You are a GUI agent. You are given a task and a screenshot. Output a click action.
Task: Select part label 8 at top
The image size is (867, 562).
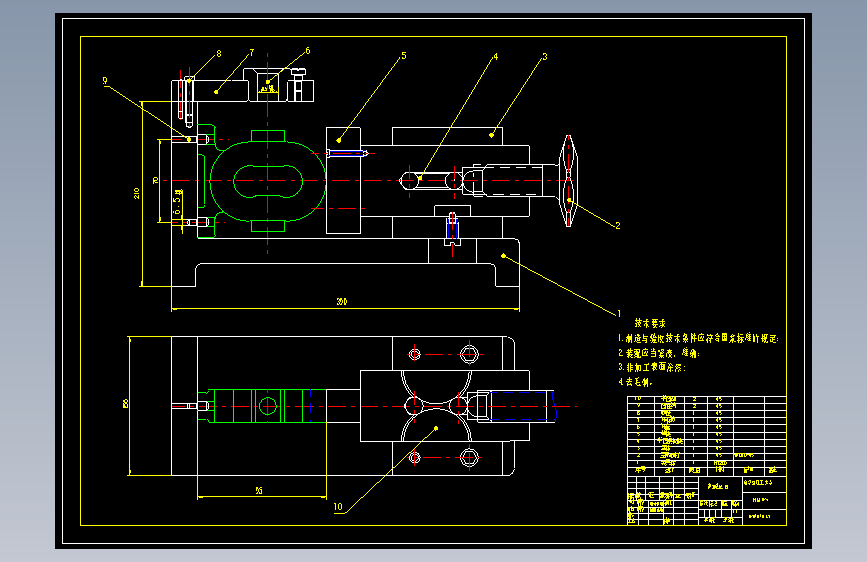219,54
